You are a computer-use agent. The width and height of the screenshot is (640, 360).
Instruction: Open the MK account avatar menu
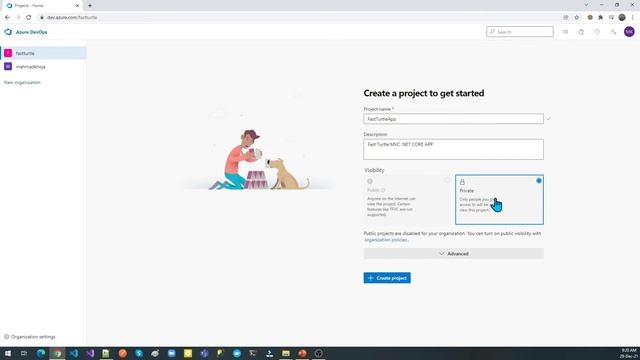point(629,31)
